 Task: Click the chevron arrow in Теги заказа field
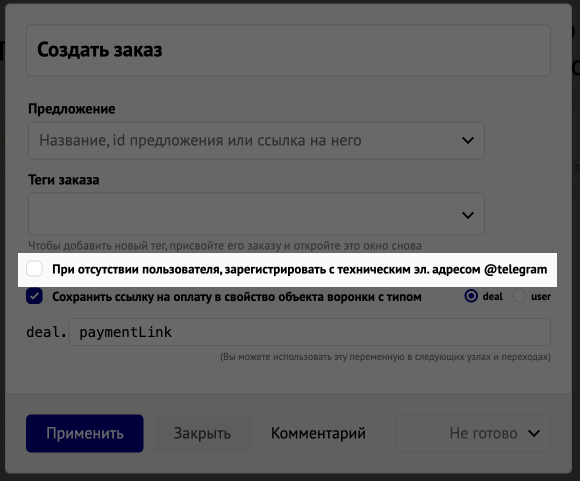pyautogui.click(x=468, y=215)
